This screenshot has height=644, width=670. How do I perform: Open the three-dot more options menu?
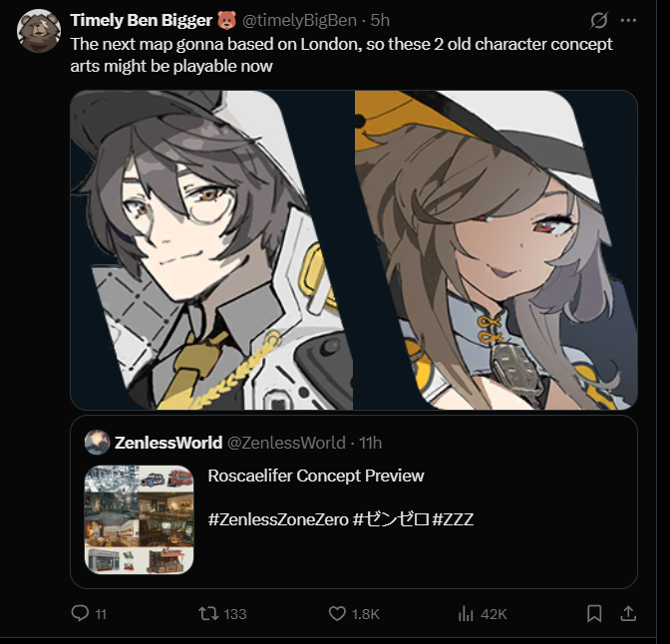[628, 20]
